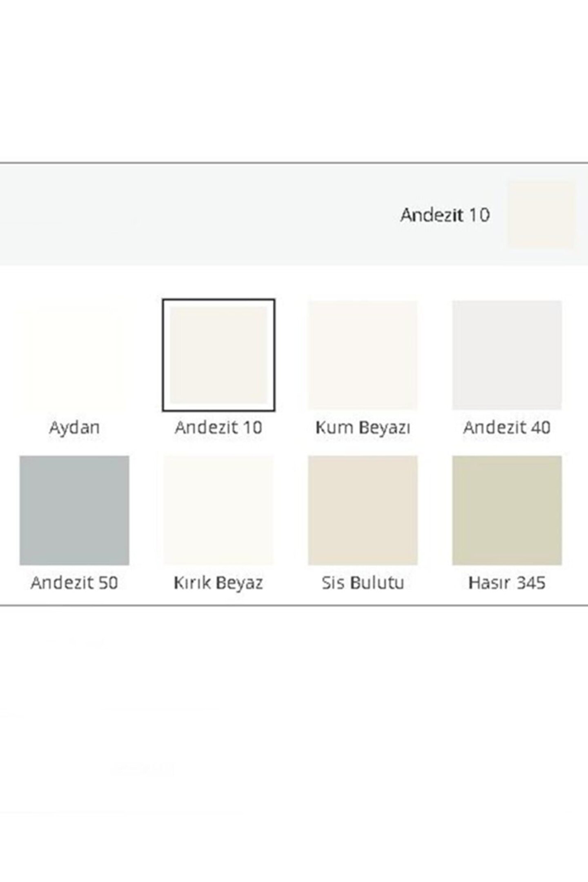The width and height of the screenshot is (588, 882).
Task: Choose the Kırık Beyaz color swatch
Action: [x=218, y=510]
